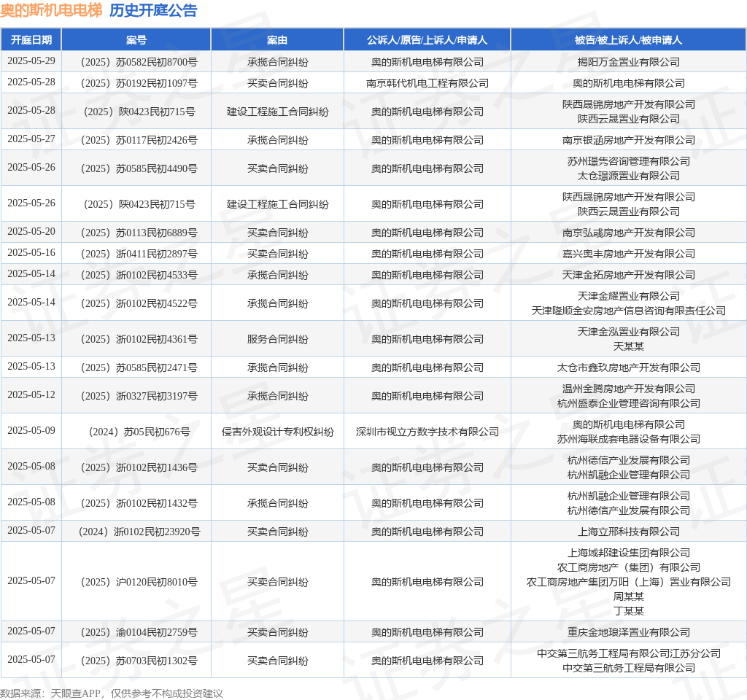Click case number 苏0582民初8700号
This screenshot has height=700, width=747.
tap(139, 62)
